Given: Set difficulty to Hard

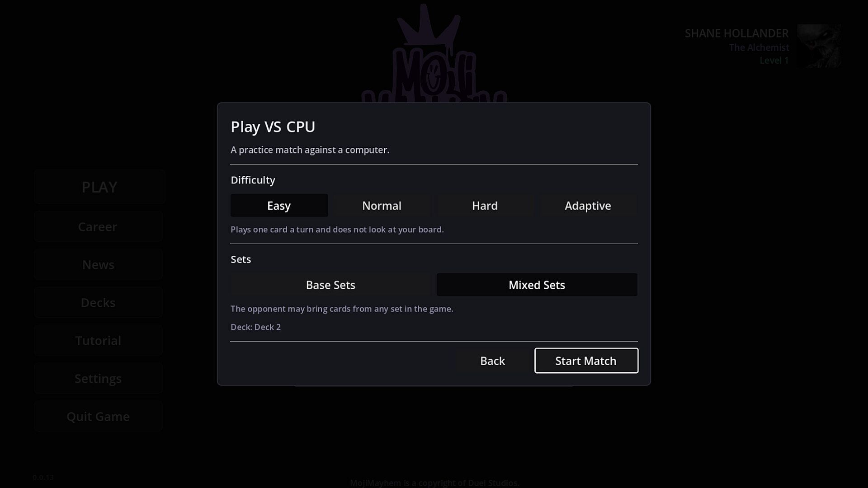Looking at the screenshot, I should [485, 206].
